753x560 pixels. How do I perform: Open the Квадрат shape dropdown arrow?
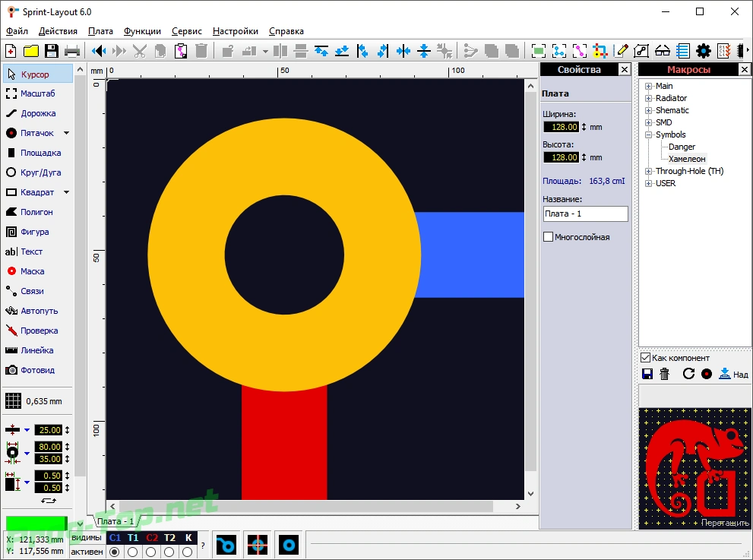coord(66,192)
